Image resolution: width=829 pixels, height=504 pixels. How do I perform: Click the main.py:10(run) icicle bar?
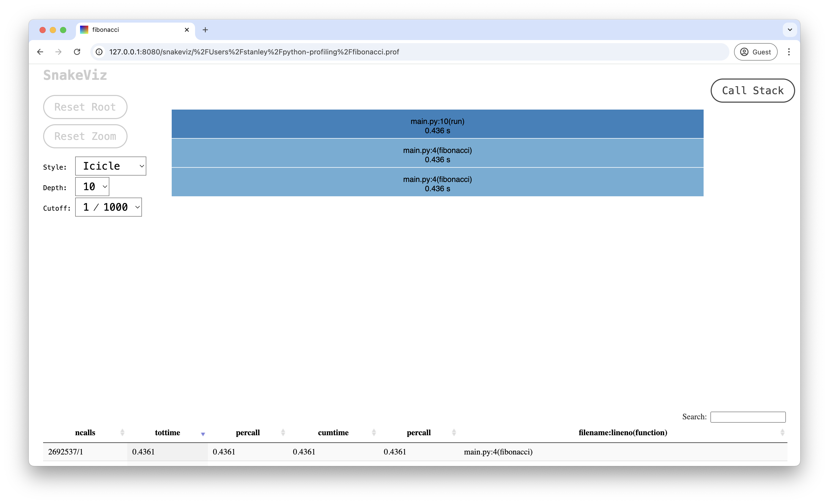437,124
